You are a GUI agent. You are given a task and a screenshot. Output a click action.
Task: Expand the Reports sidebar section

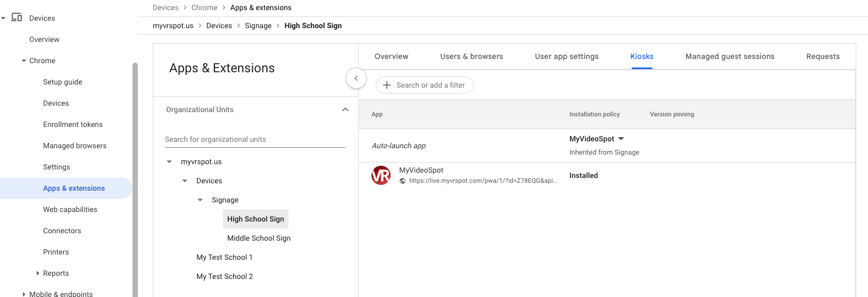tap(38, 273)
